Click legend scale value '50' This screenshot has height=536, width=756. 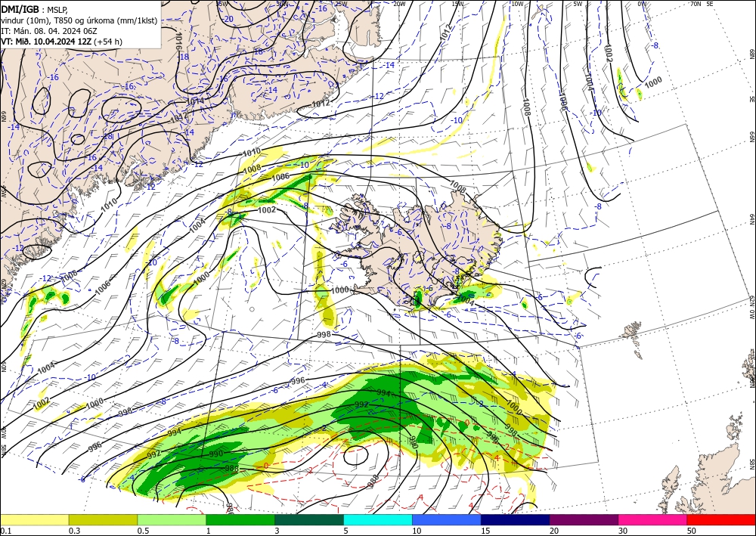(692, 531)
